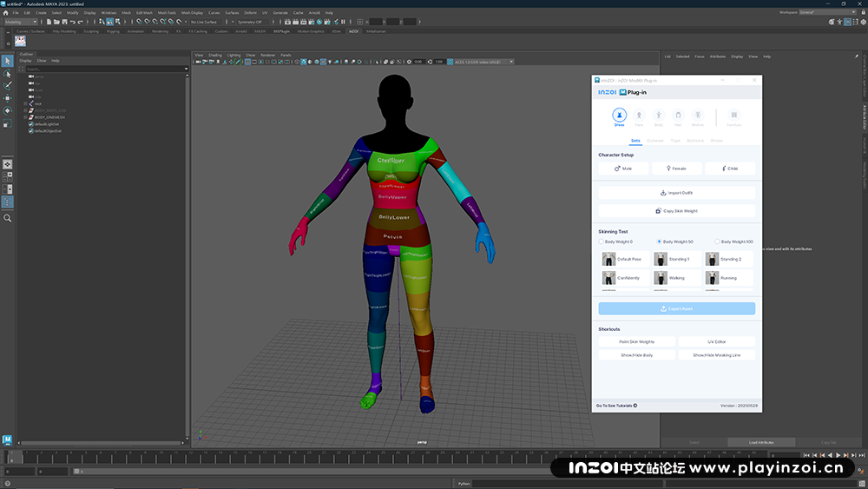Select the Walking pose thumbnail
The image size is (868, 489).
pos(661,277)
